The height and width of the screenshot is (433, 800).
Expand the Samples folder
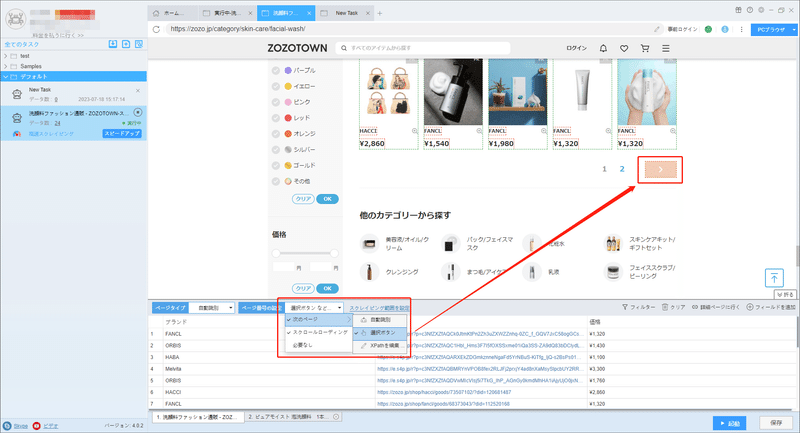click(x=6, y=66)
